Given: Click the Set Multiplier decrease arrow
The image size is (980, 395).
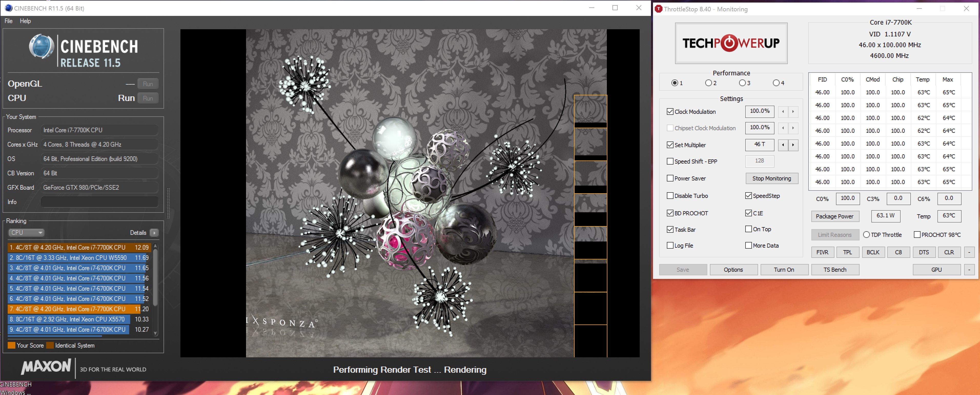Looking at the screenshot, I should (x=783, y=145).
